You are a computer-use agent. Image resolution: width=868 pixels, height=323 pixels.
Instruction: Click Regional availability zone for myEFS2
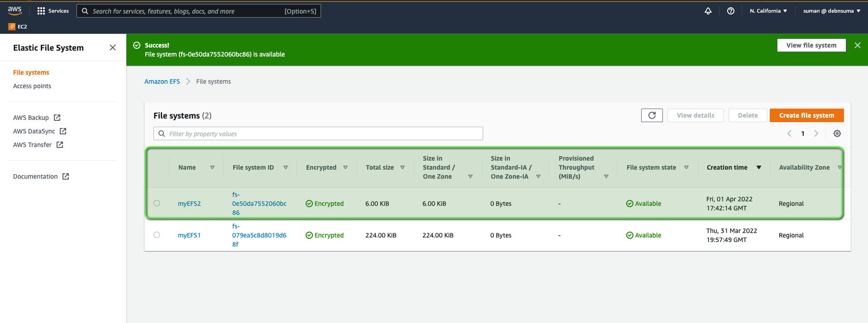click(791, 204)
